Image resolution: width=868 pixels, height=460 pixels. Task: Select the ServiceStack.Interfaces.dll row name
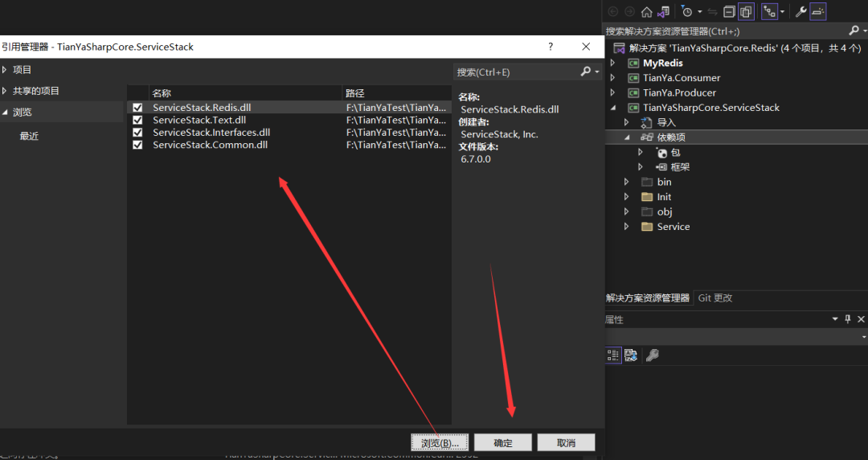point(211,133)
